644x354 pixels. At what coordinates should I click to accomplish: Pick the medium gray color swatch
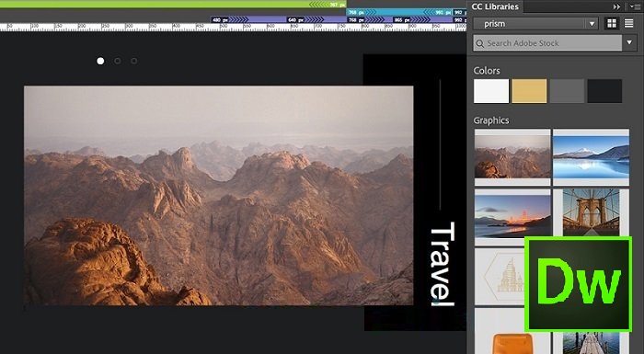[567, 91]
